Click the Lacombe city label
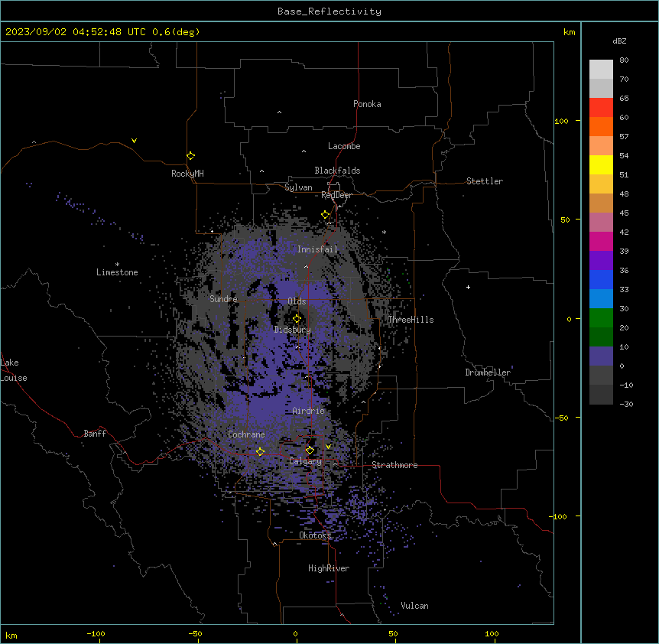 pyautogui.click(x=344, y=146)
